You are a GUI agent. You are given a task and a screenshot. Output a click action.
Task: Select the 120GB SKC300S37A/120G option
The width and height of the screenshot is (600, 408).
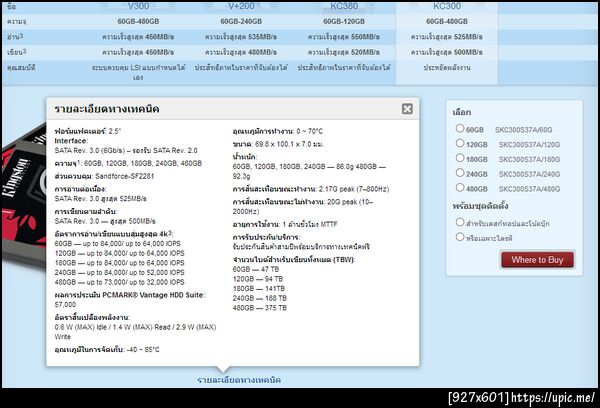pos(460,143)
